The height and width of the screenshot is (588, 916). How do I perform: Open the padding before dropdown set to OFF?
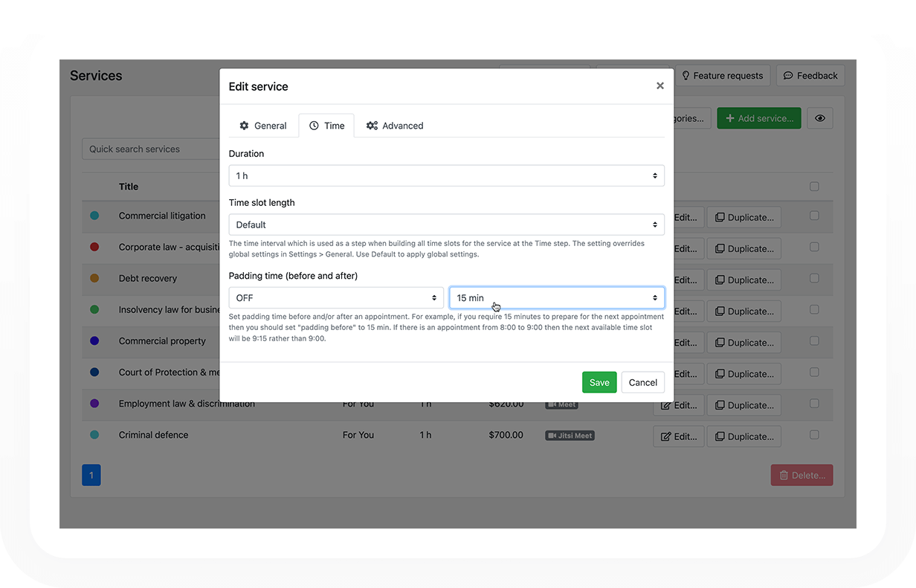(336, 298)
